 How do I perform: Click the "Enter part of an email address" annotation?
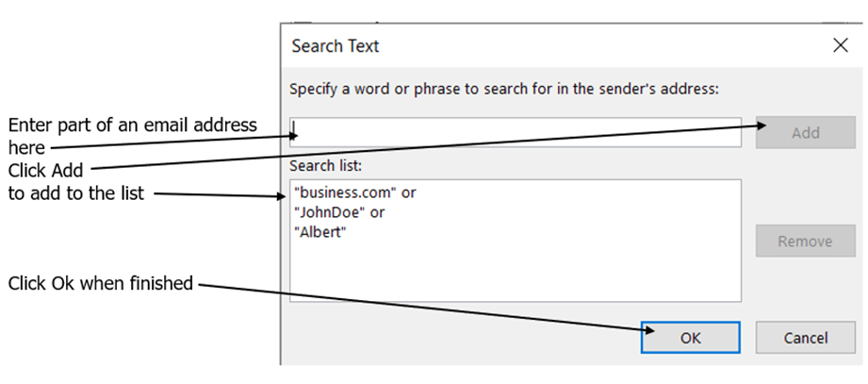coord(133,125)
